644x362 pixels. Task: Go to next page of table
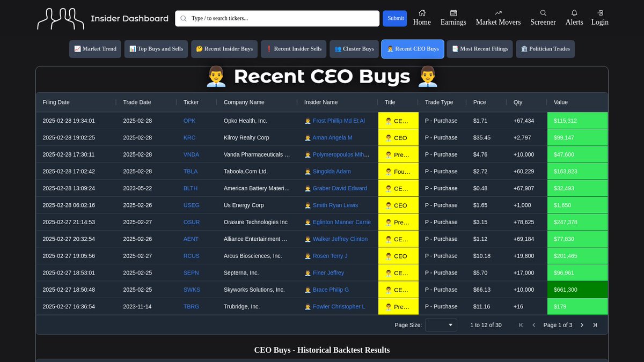click(x=582, y=325)
